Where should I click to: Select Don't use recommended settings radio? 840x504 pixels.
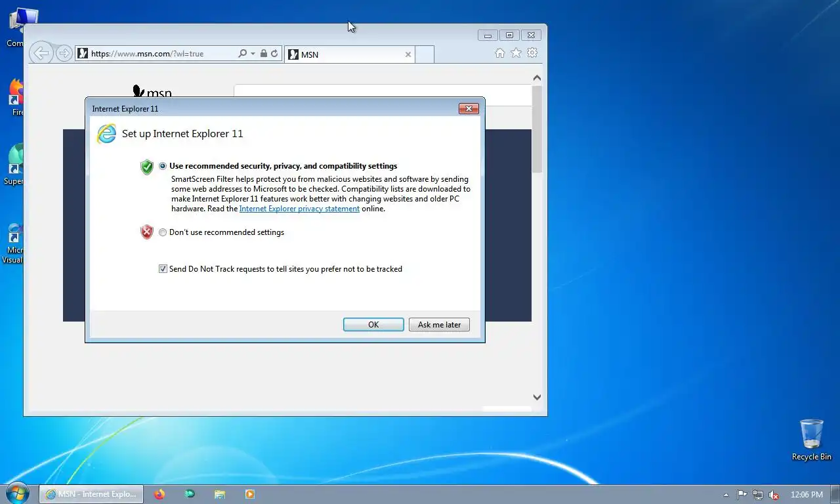(163, 232)
